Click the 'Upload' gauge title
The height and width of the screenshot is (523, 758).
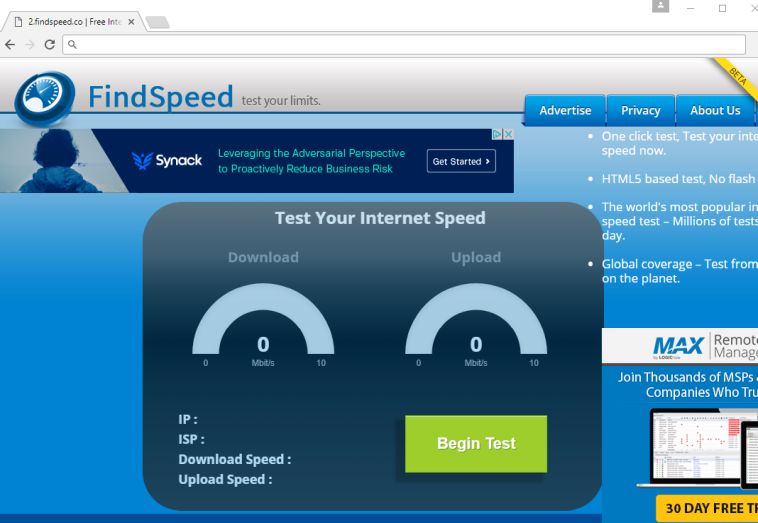pyautogui.click(x=476, y=257)
